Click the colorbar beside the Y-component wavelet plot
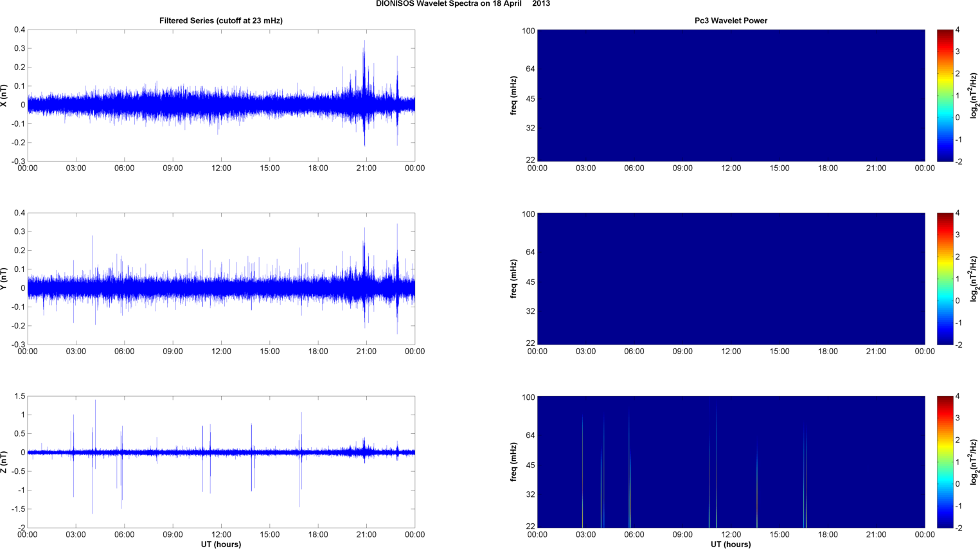The width and height of the screenshot is (980, 549). point(945,278)
